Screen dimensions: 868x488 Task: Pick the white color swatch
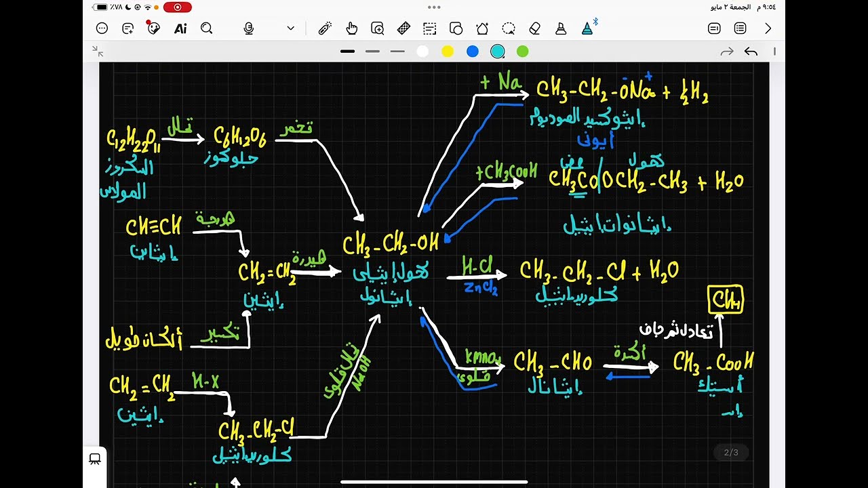pos(422,52)
